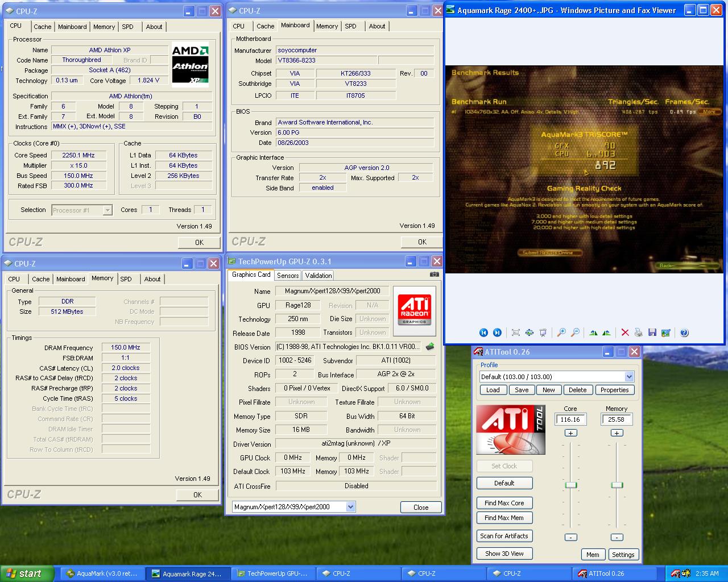Delete profile in ATITool
This screenshot has width=728, height=582.
pos(577,390)
